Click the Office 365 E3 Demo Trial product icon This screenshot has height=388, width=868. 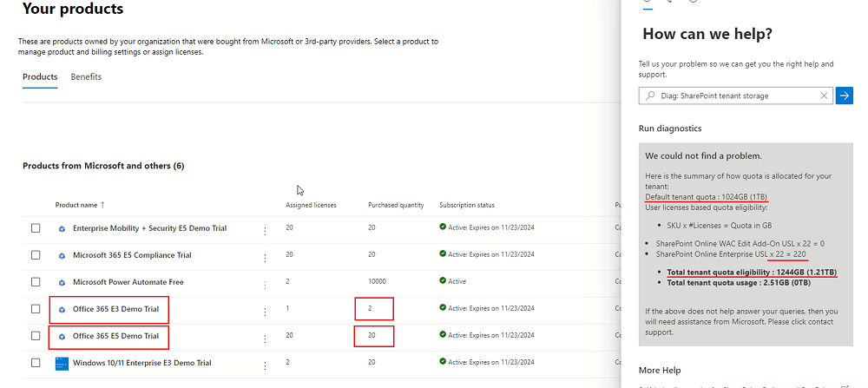pos(62,309)
